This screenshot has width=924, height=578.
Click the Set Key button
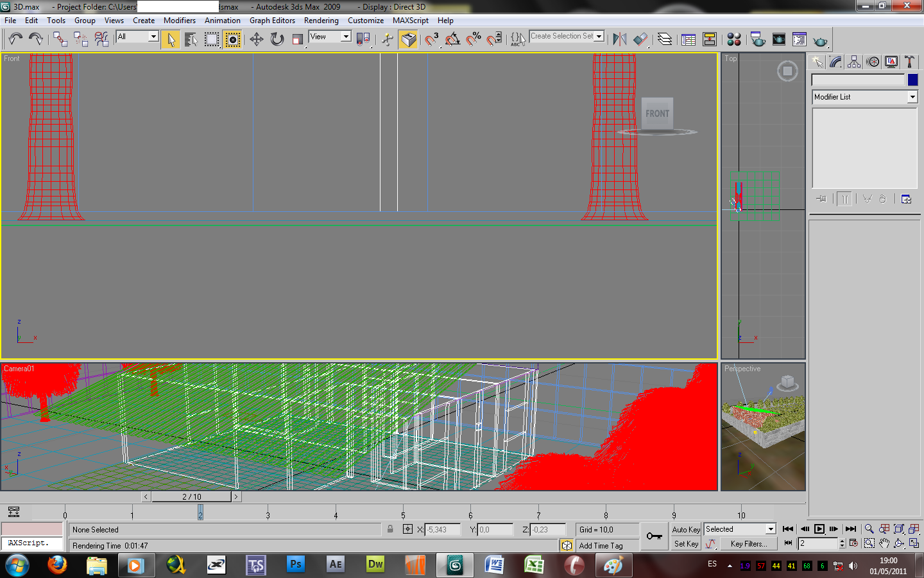686,544
